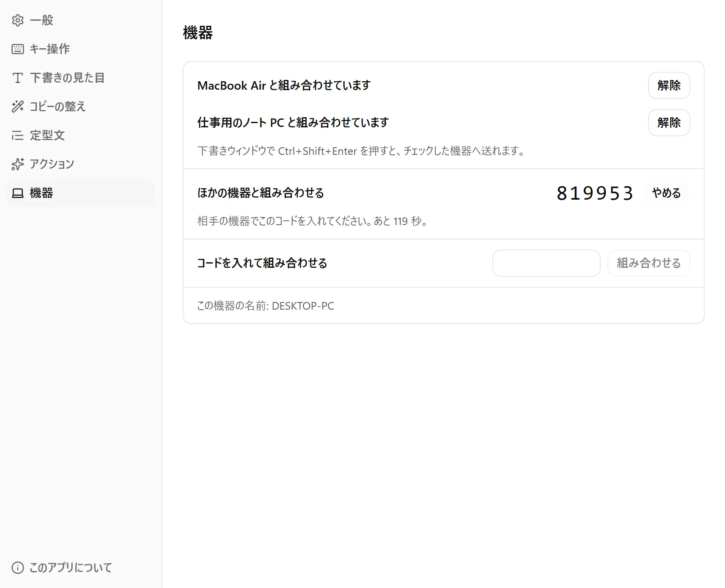725x588 pixels.
Task: Click the 組み合わせる button
Action: 649,263
